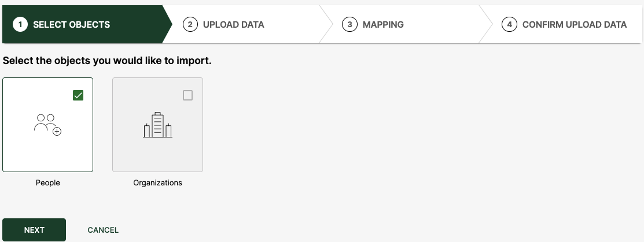Click the step 1 number circle
The width and height of the screenshot is (644, 242).
(x=20, y=25)
